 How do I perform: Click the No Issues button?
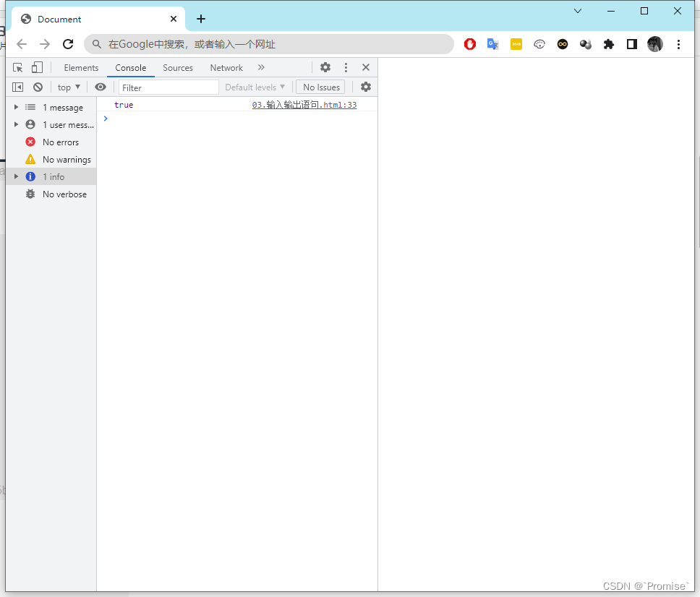320,87
